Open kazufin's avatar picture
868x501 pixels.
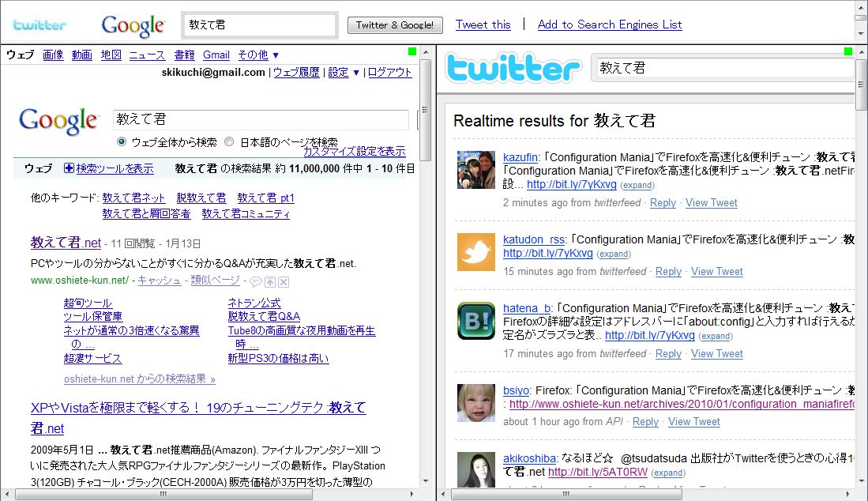[x=476, y=170]
